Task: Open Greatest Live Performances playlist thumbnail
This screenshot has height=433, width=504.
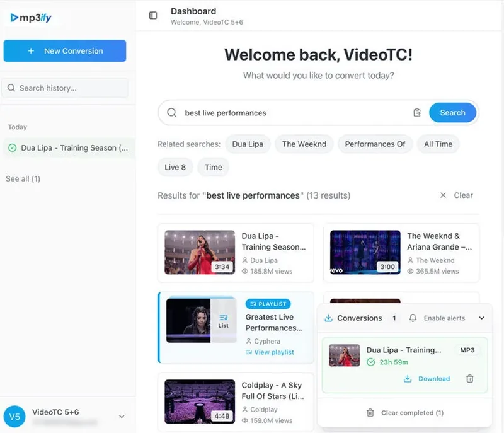Action: coord(201,320)
